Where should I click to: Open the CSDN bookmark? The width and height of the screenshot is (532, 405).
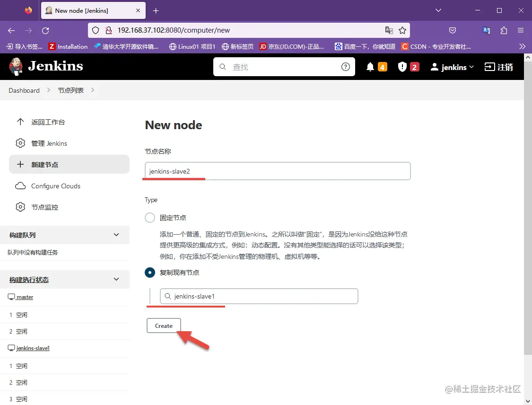436,46
